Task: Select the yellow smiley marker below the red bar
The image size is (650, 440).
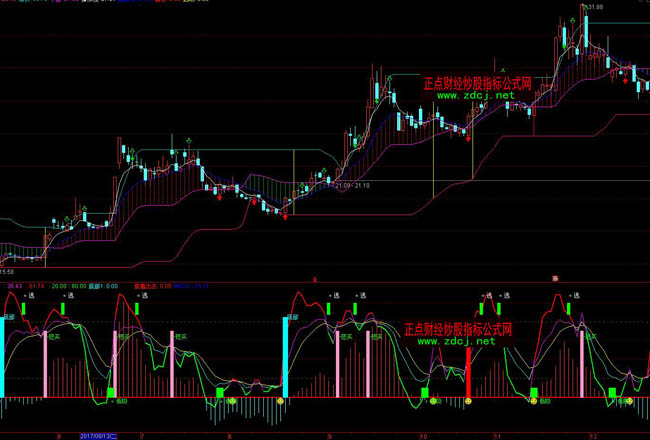Action: tap(468, 401)
